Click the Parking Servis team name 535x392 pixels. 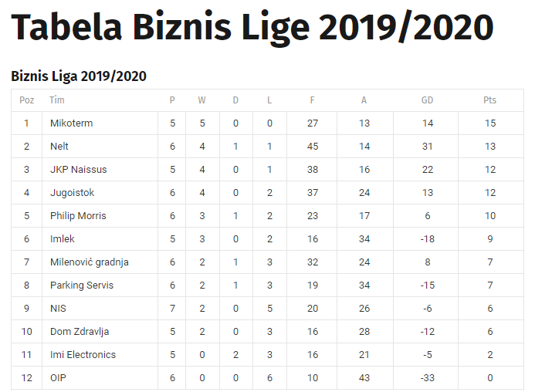[81, 286]
